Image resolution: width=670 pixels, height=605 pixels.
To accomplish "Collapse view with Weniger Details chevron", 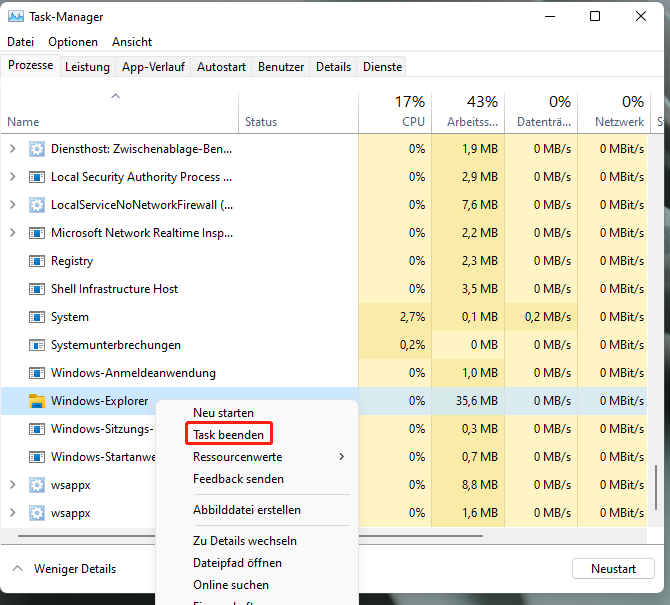I will click(x=18, y=569).
